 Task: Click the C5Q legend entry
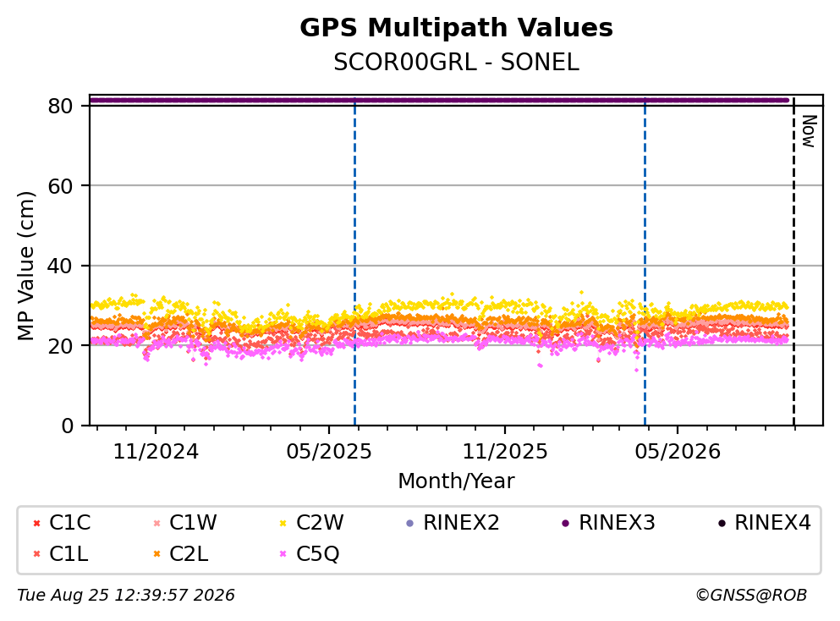click(310, 553)
